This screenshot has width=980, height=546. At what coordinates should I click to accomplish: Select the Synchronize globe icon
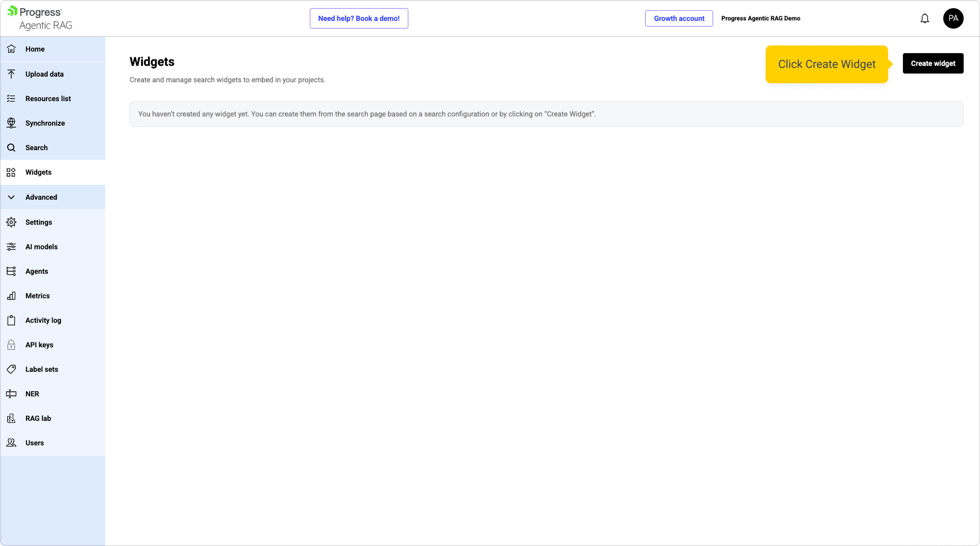(11, 123)
